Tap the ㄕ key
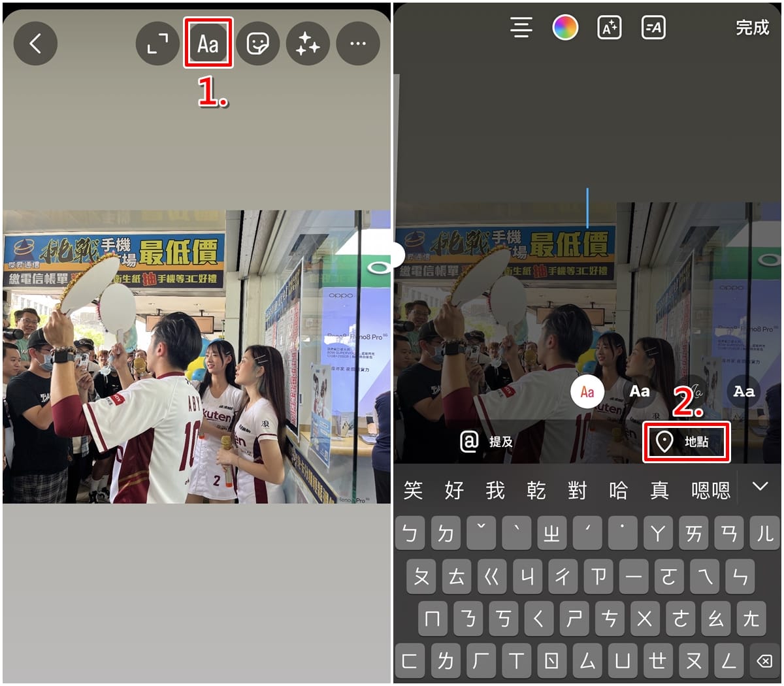784x686 pixels. (x=574, y=619)
